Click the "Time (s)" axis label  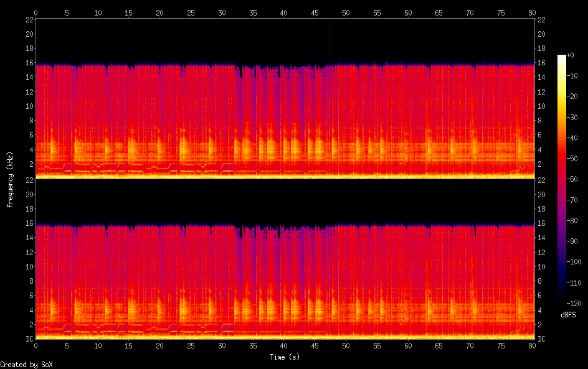284,357
